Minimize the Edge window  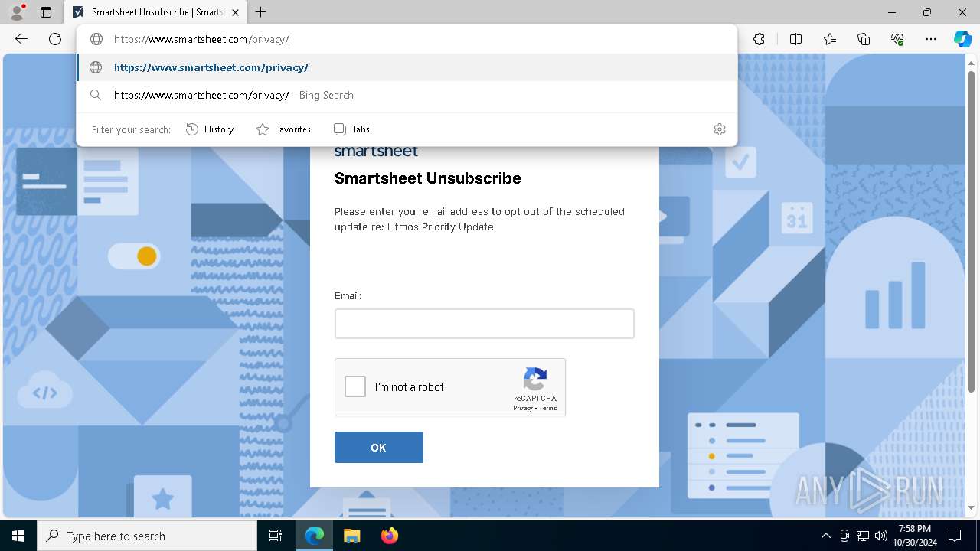coord(892,12)
